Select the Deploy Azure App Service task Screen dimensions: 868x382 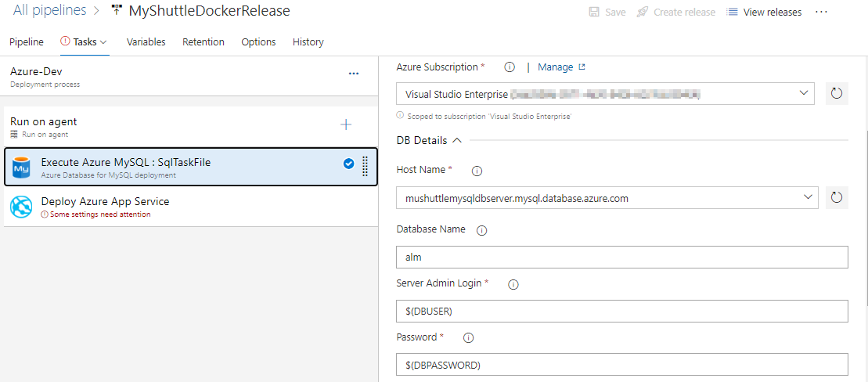click(190, 207)
